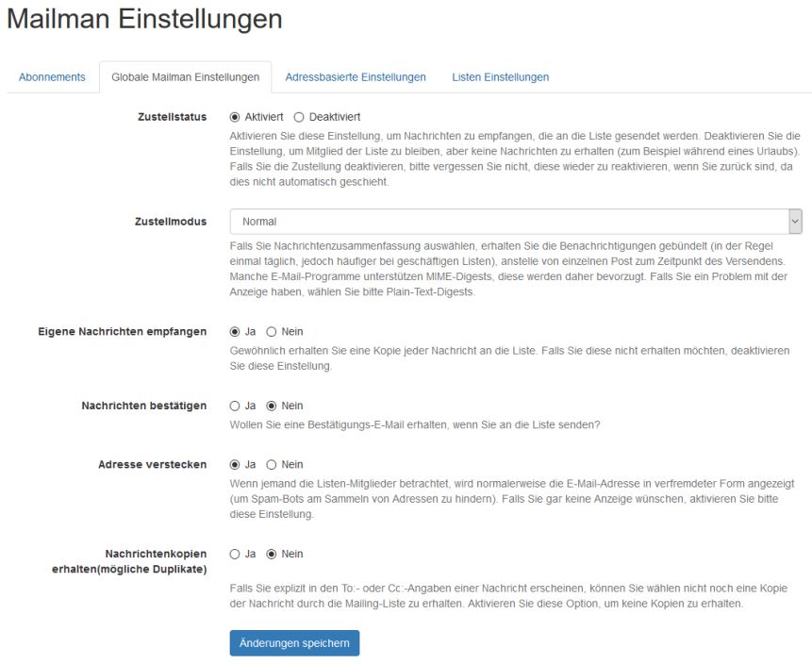
Task: Select Ja for Nachrichtenkopien erhalten
Action: coord(235,554)
